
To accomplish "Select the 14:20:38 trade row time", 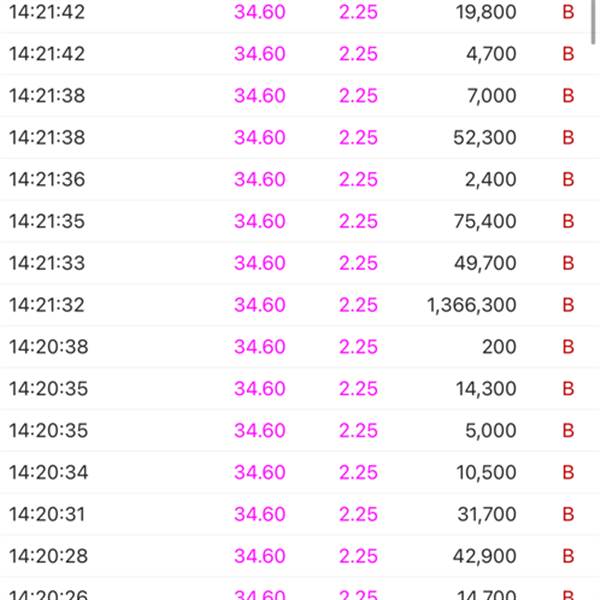I will (x=47, y=348).
